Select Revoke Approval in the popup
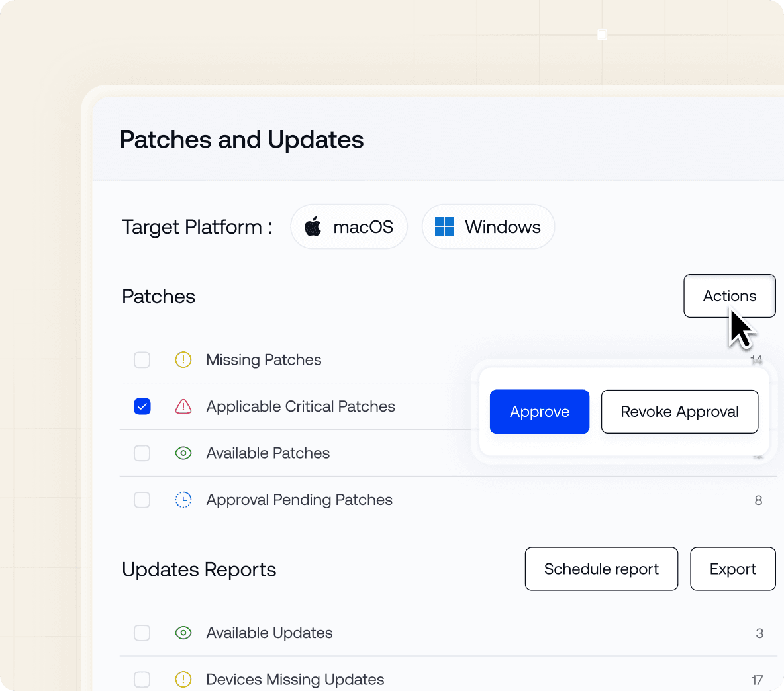Viewport: 784px width, 691px height. [679, 412]
